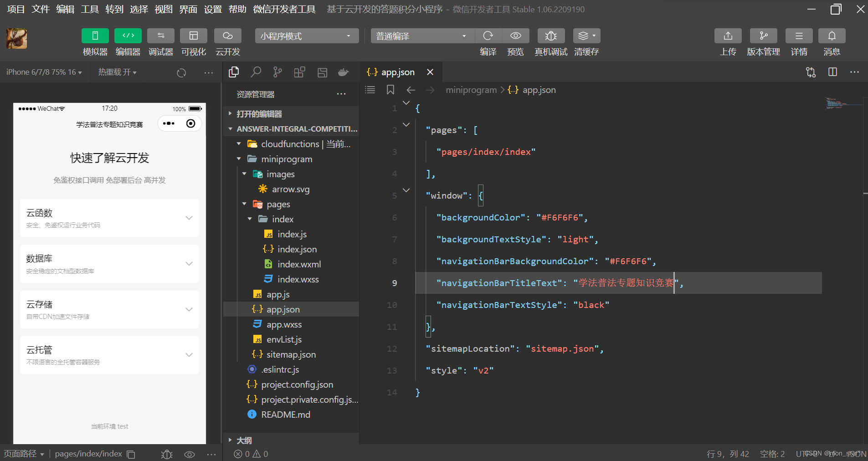Screen dimensions: 868x461
Task: Open arrow.svg file
Action: [292, 189]
